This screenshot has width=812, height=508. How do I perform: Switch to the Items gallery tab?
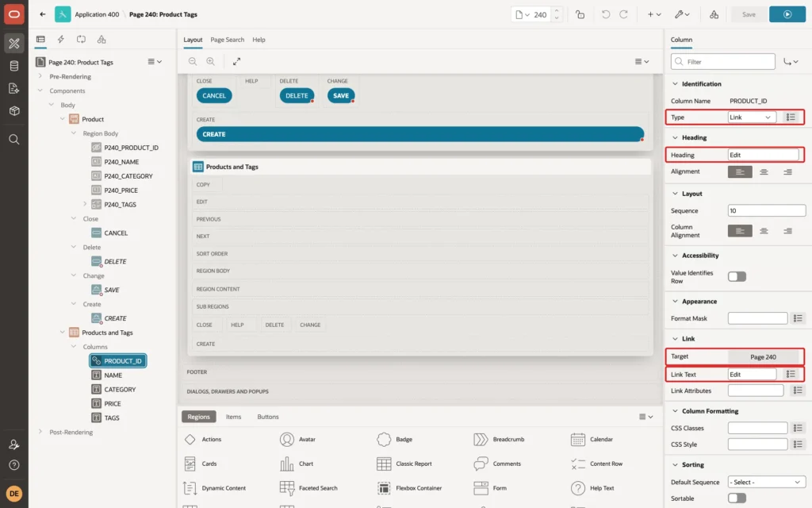tap(234, 417)
